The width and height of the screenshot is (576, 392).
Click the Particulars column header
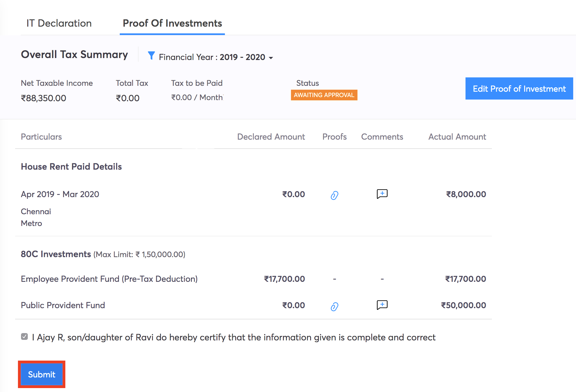pos(41,137)
